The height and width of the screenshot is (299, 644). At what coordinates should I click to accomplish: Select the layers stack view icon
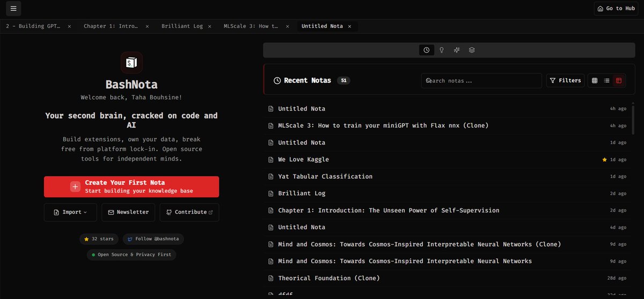(x=472, y=50)
